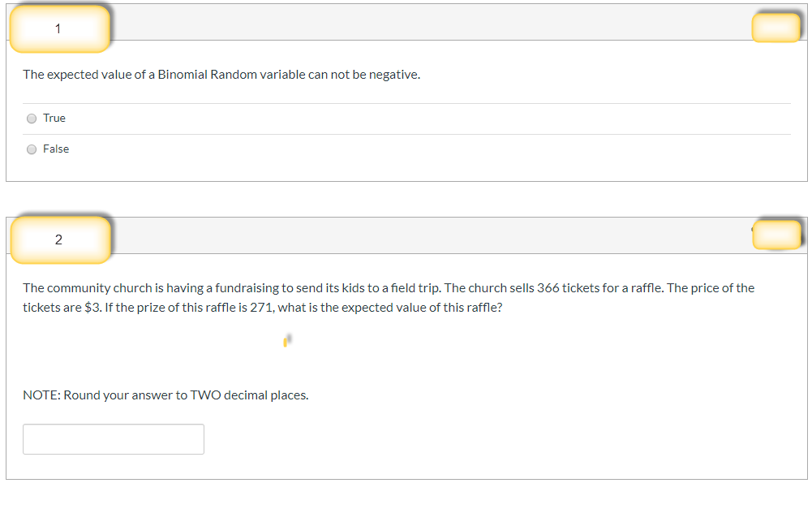The image size is (812, 509).
Task: Click the highlighted marker below question 2 text
Action: coord(287,339)
